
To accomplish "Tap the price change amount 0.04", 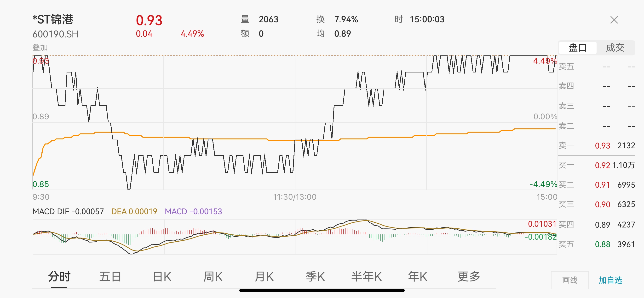I will 144,34.
